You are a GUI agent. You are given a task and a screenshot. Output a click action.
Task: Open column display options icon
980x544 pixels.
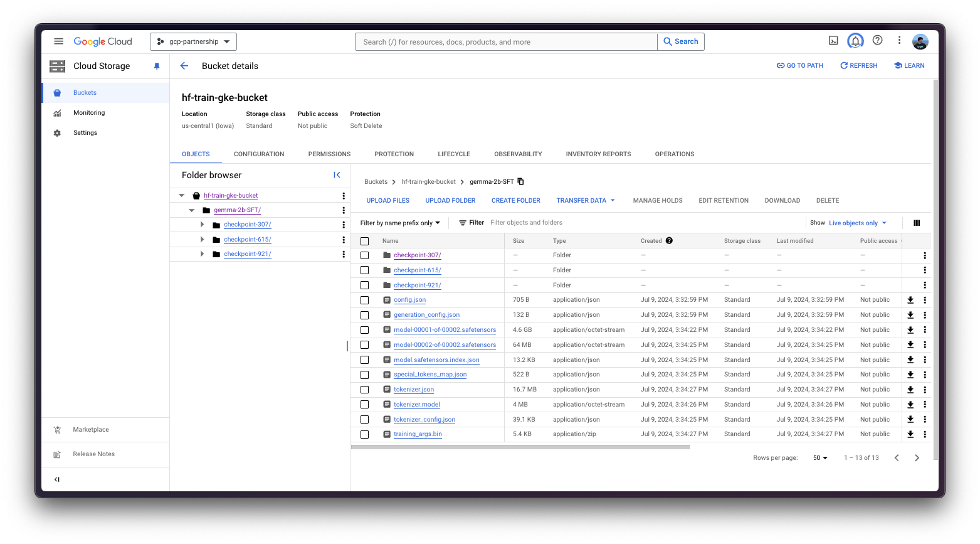pos(917,223)
